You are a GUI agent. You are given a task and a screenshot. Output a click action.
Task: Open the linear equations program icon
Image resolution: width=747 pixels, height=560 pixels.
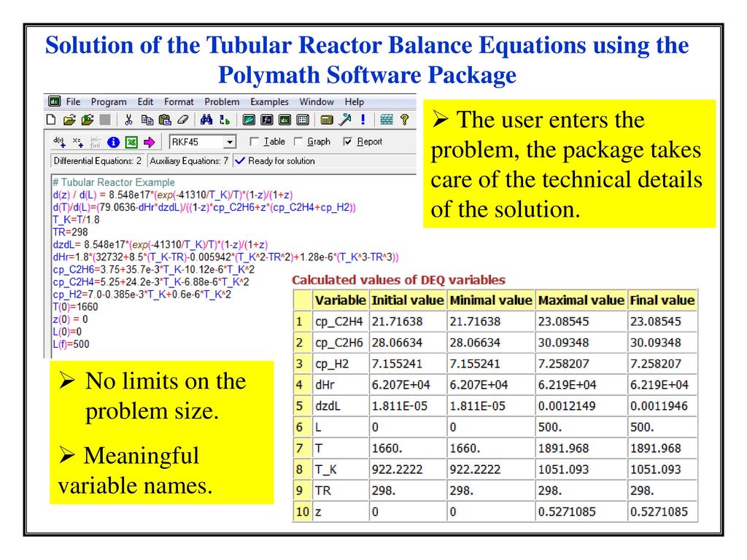pos(249,120)
